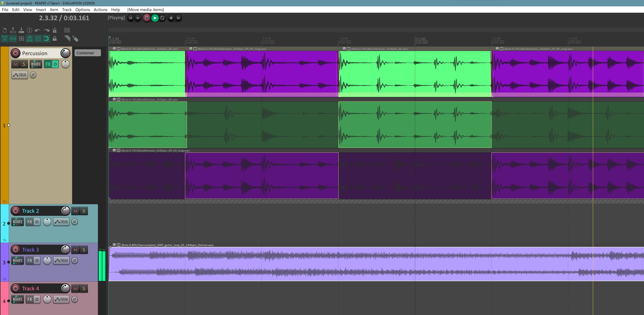This screenshot has width=644, height=315.
Task: Click the Redo arrow icon
Action: 46,30
